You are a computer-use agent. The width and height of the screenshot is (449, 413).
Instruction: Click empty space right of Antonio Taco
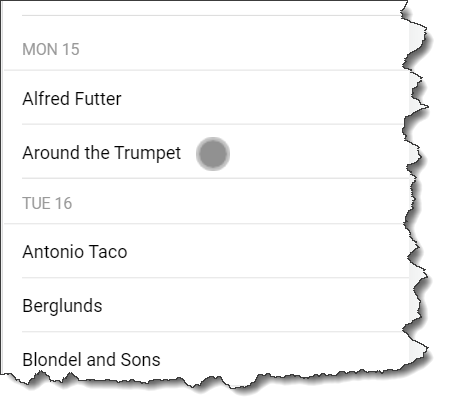[x=267, y=251]
